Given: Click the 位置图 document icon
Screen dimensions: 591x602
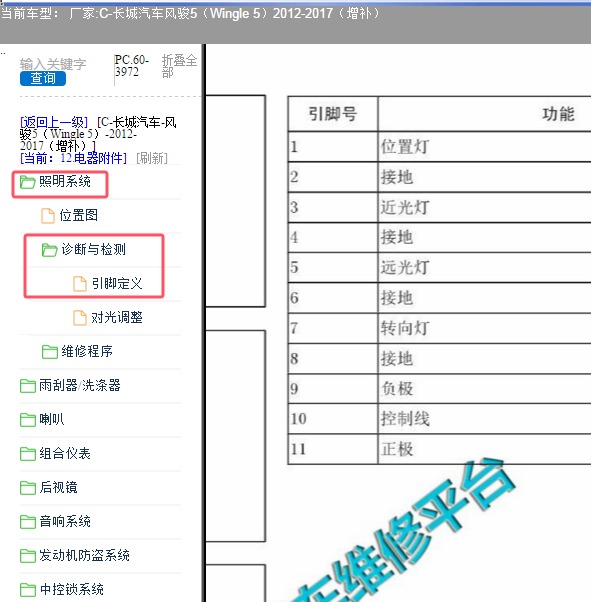Looking at the screenshot, I should [48, 216].
